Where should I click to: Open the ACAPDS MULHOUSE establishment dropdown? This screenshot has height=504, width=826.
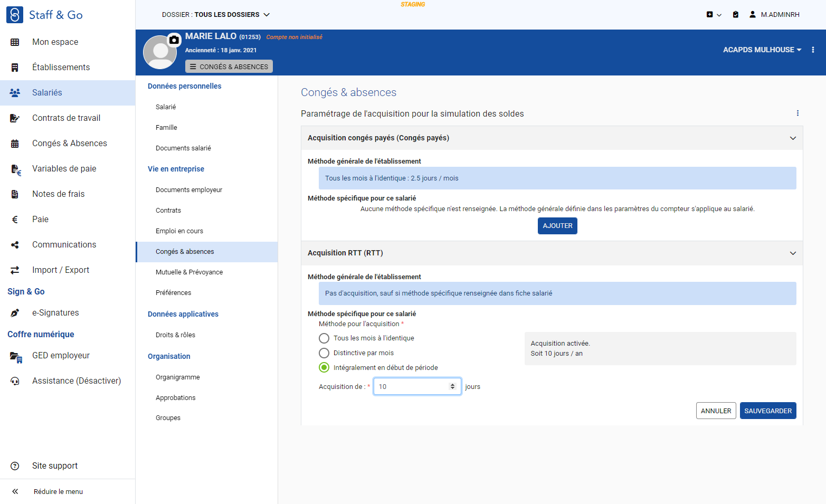tap(762, 50)
